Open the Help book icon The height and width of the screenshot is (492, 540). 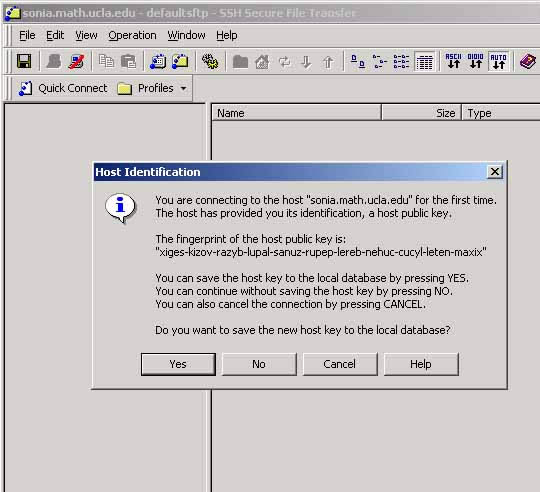point(527,62)
